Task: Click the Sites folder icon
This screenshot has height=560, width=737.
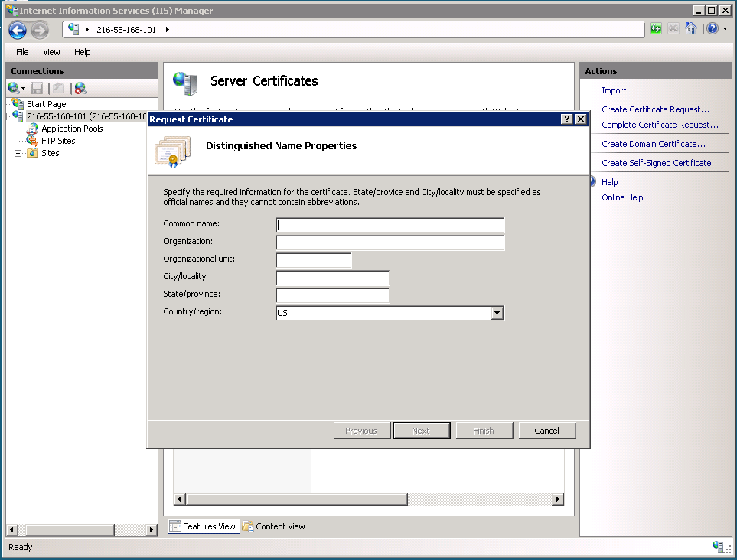Action: [x=32, y=153]
